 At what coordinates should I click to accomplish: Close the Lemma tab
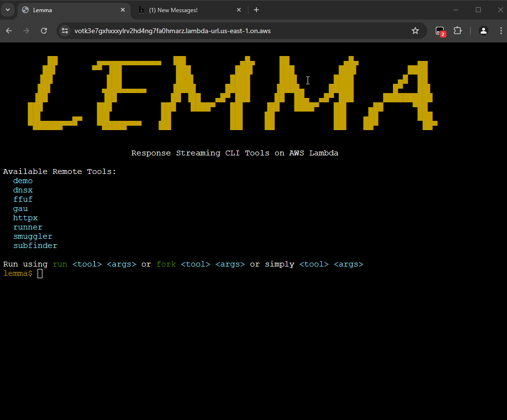[x=123, y=10]
